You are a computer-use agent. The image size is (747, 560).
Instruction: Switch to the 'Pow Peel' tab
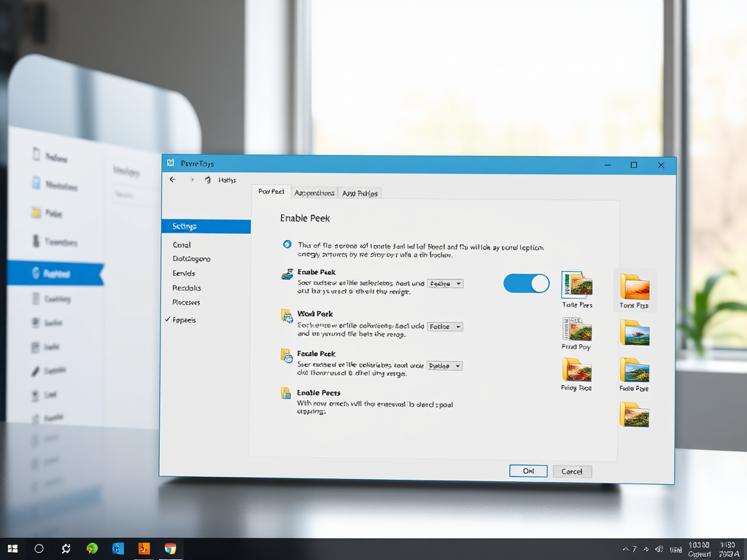[271, 192]
